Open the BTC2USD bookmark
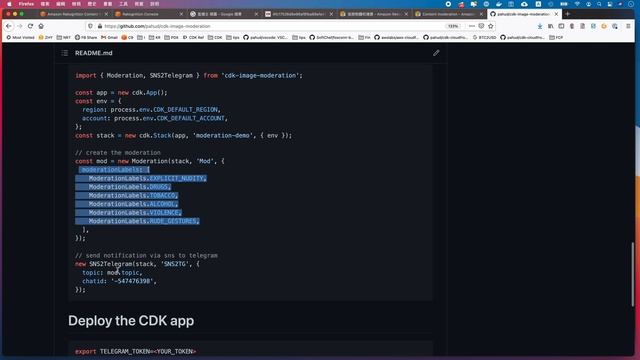640x360 pixels. pos(484,37)
